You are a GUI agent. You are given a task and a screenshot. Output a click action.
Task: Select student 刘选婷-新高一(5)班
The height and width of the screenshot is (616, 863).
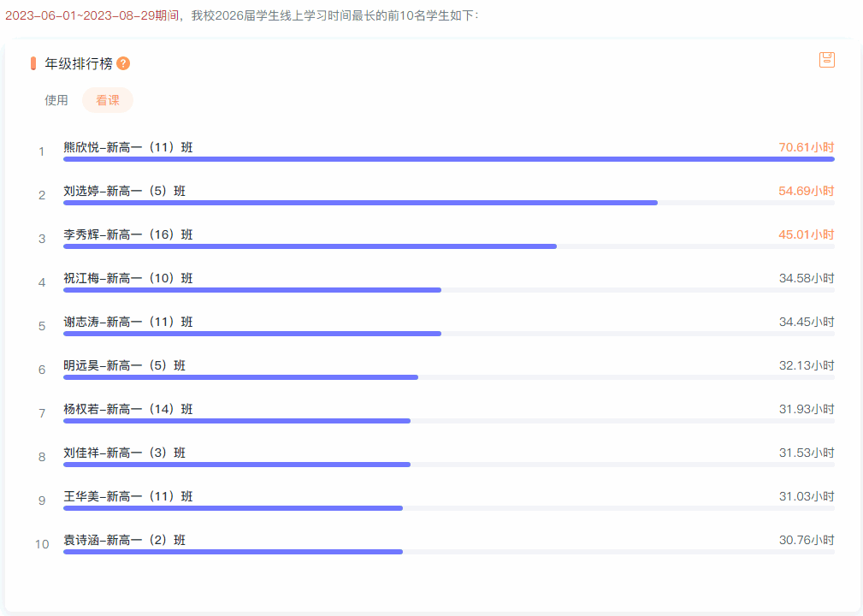pyautogui.click(x=124, y=191)
